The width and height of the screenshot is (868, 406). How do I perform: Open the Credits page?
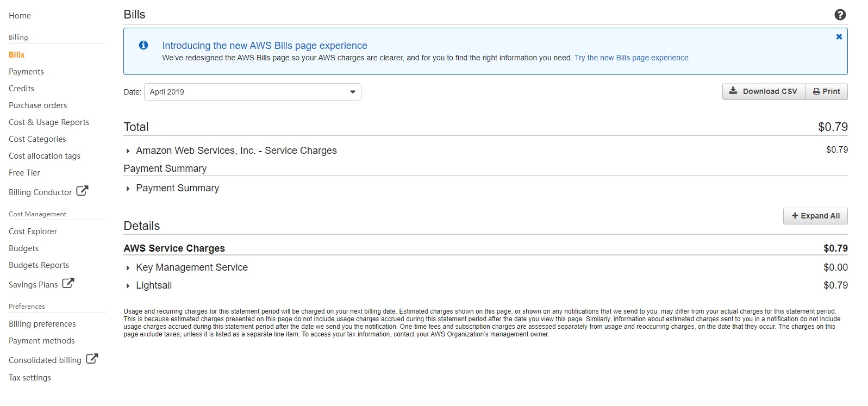click(x=21, y=89)
